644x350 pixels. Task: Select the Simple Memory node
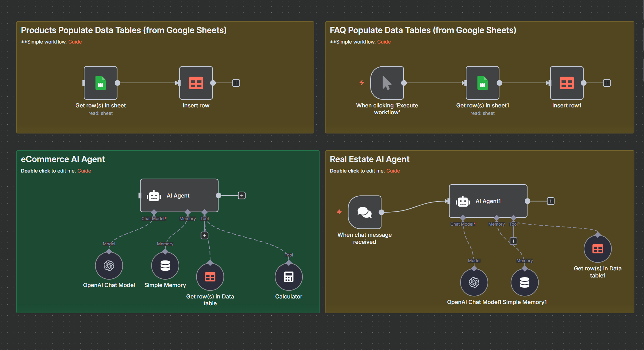[165, 265]
